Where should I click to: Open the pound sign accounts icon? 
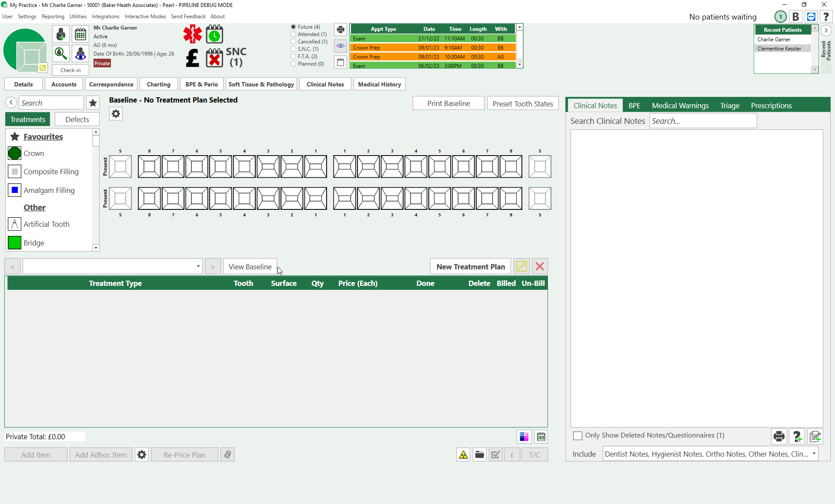click(192, 58)
